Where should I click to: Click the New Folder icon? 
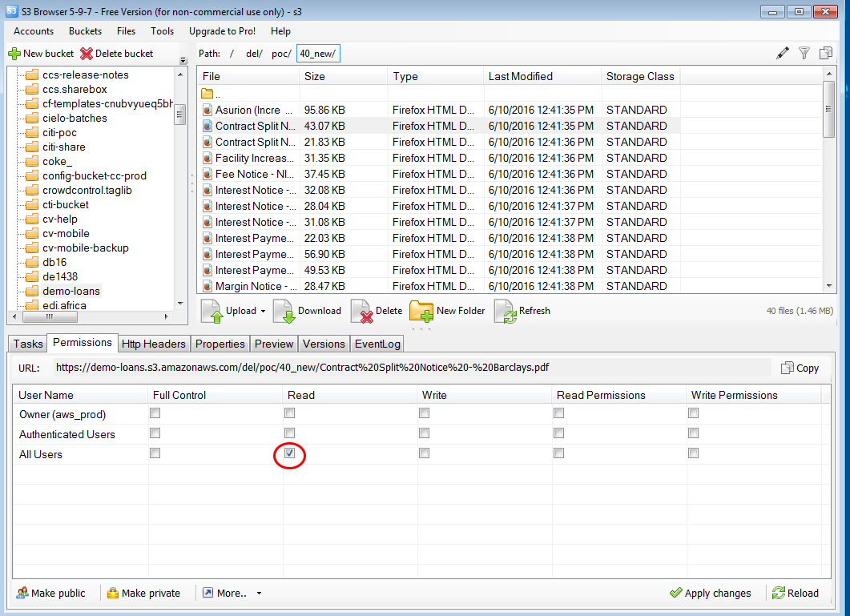click(x=421, y=312)
